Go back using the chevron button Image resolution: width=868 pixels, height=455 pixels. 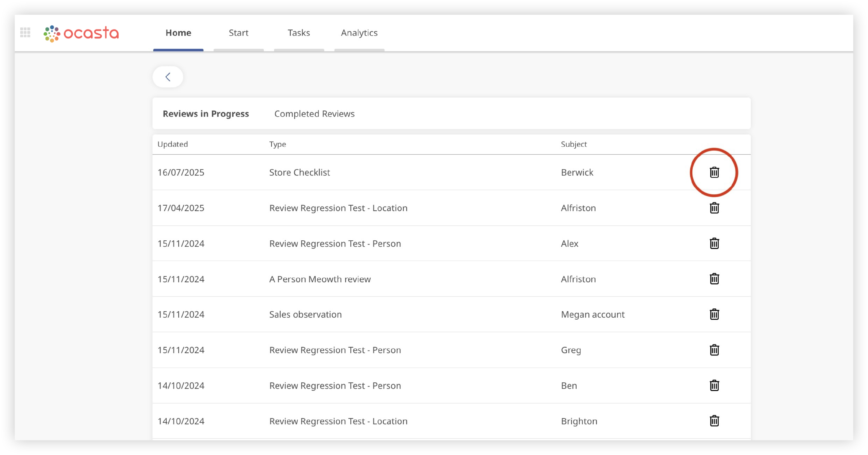[x=168, y=77]
